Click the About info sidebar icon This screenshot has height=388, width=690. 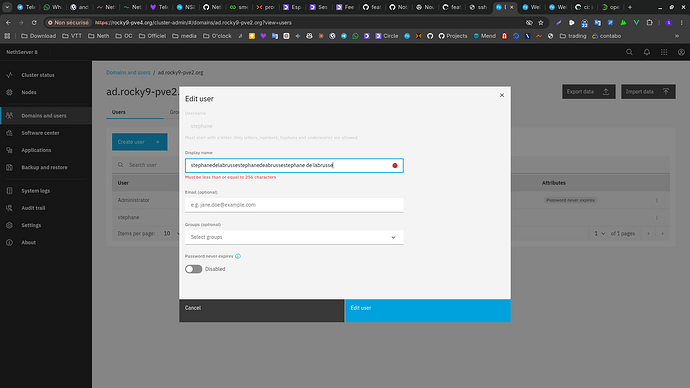click(x=9, y=242)
